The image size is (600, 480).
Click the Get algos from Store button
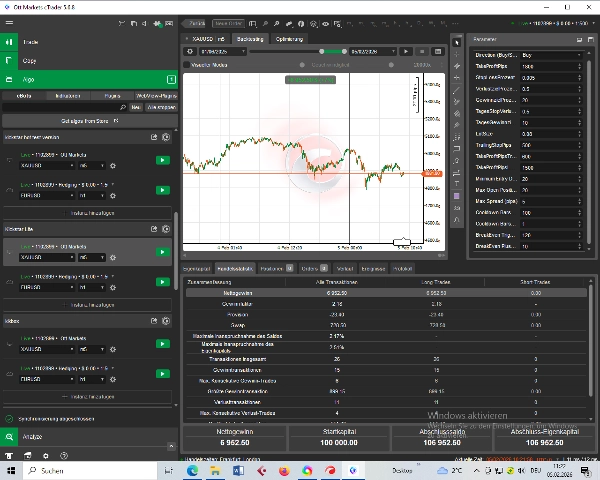(88, 120)
